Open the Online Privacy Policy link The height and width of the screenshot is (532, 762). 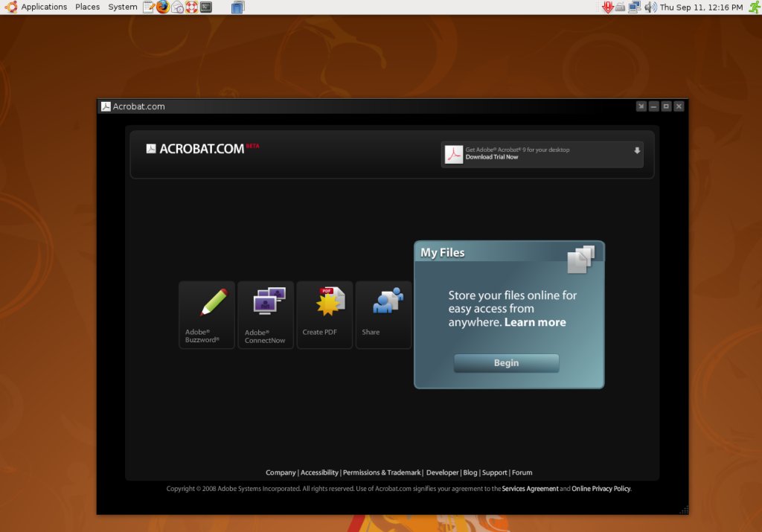(x=601, y=489)
